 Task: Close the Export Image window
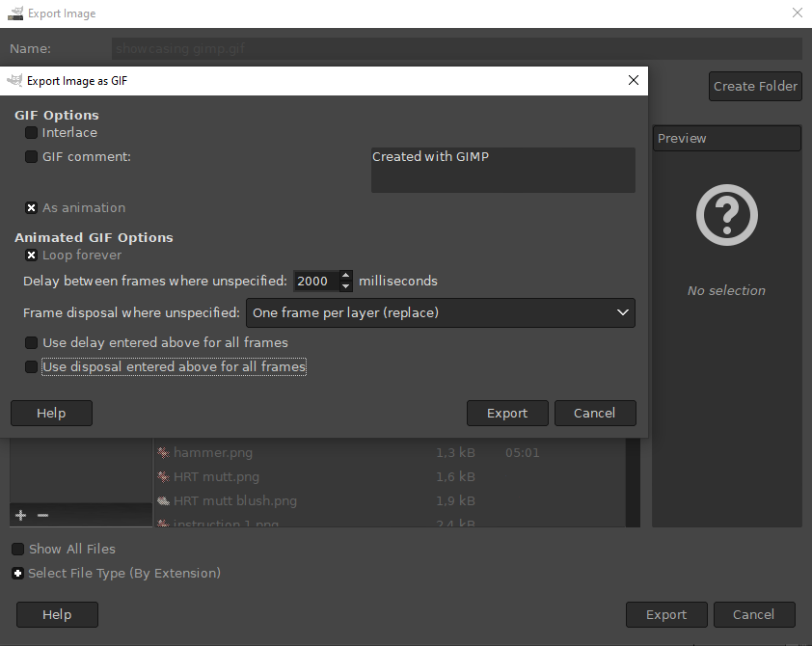click(798, 13)
